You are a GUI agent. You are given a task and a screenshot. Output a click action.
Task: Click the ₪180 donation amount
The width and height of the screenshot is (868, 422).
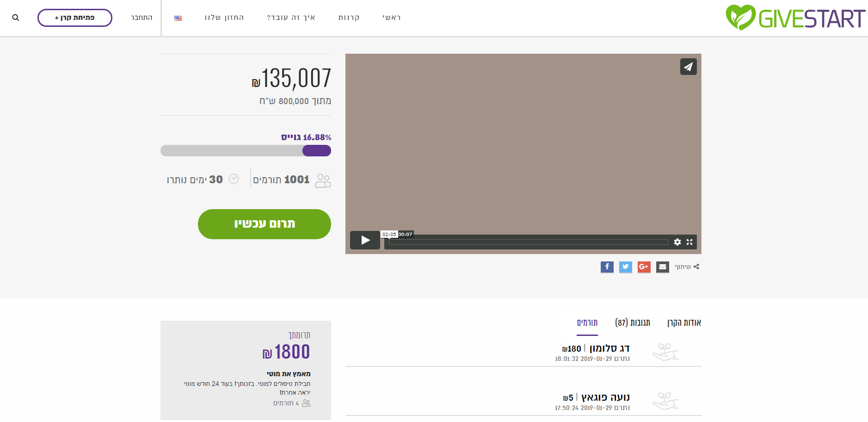pyautogui.click(x=572, y=349)
